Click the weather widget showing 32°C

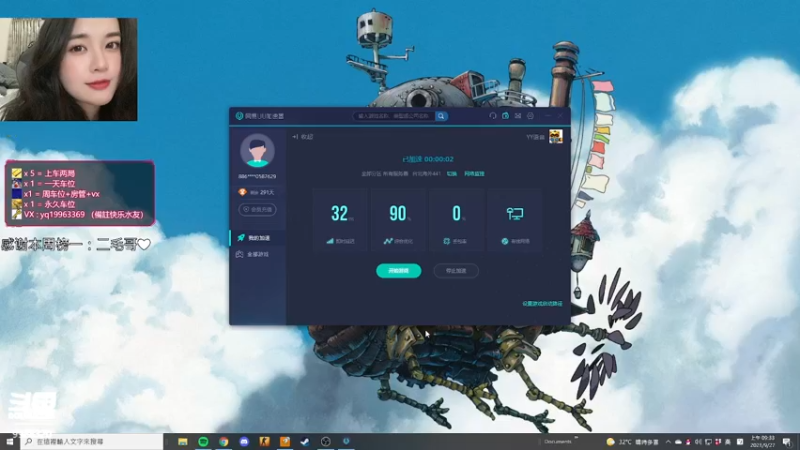click(632, 442)
